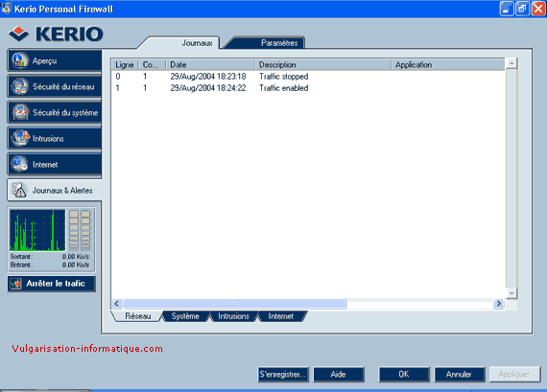Click the Intrusions sidebar icon
The height and width of the screenshot is (392, 547).
coord(20,138)
